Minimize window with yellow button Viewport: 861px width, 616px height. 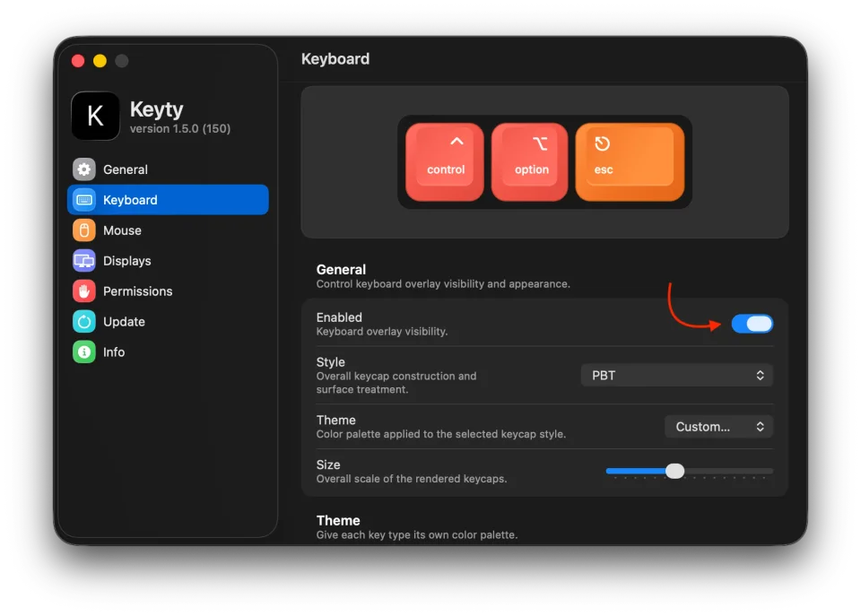pos(100,61)
